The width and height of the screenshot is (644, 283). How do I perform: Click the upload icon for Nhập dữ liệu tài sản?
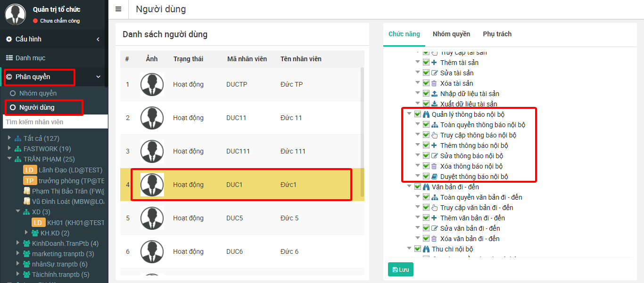click(x=434, y=94)
